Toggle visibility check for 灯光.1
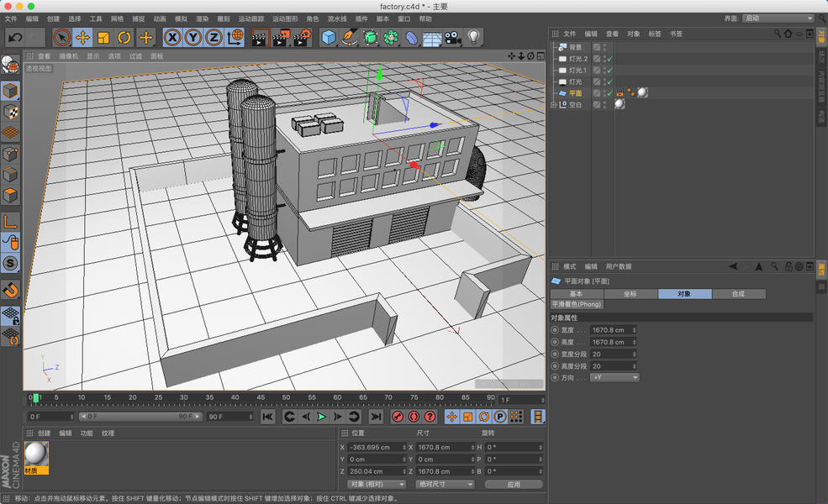The width and height of the screenshot is (828, 504). pos(610,71)
